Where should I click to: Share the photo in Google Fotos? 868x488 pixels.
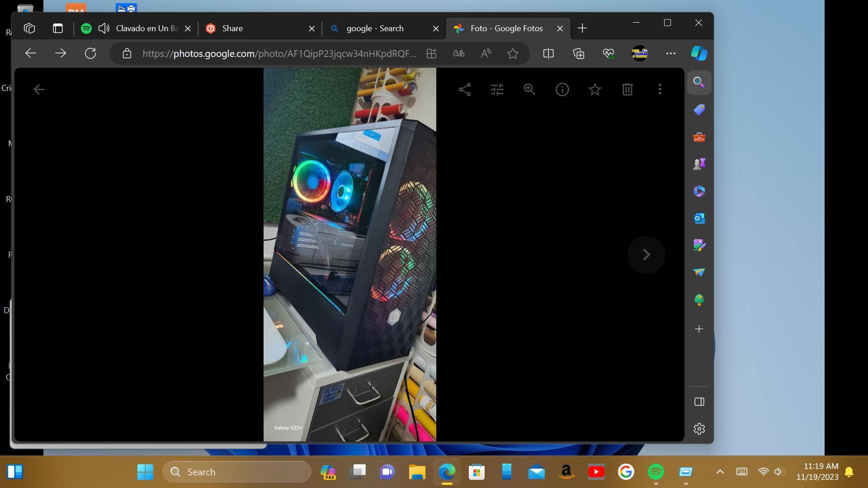point(464,89)
